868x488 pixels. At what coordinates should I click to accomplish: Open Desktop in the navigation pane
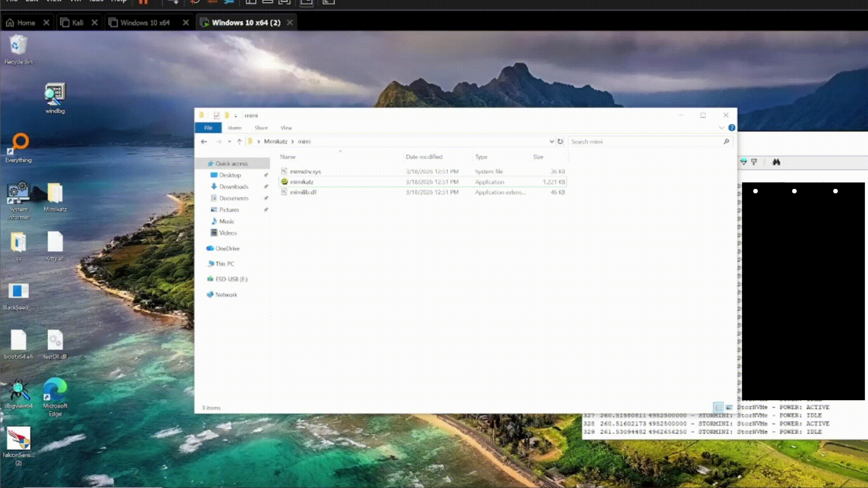pyautogui.click(x=230, y=175)
